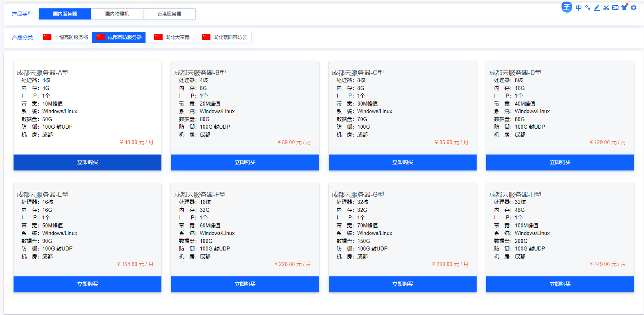The image size is (644, 315).
Task: Toggle the punctuation mode icon
Action: pos(588,8)
